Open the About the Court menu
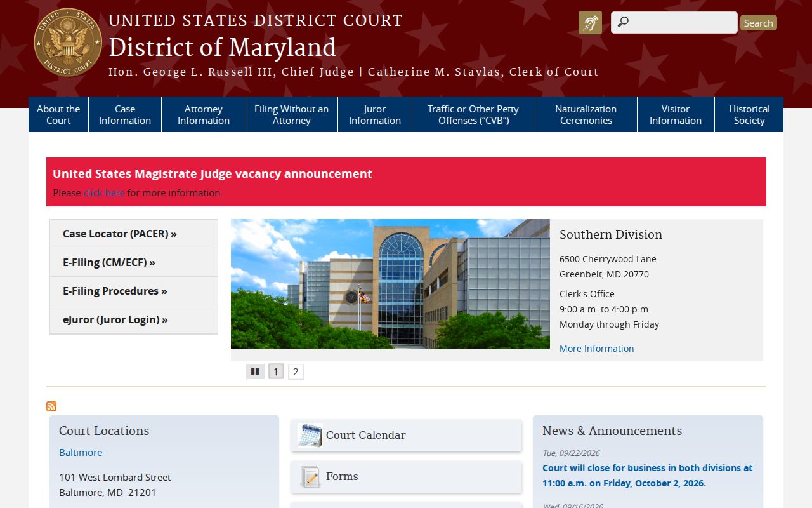 point(58,114)
